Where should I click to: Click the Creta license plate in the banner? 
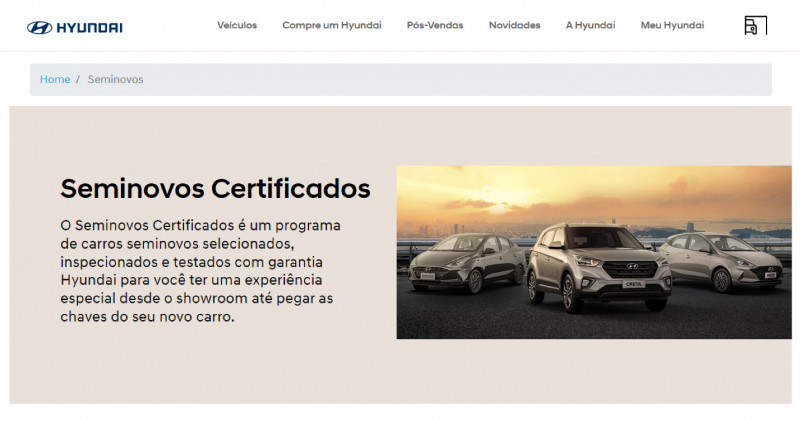(x=632, y=283)
